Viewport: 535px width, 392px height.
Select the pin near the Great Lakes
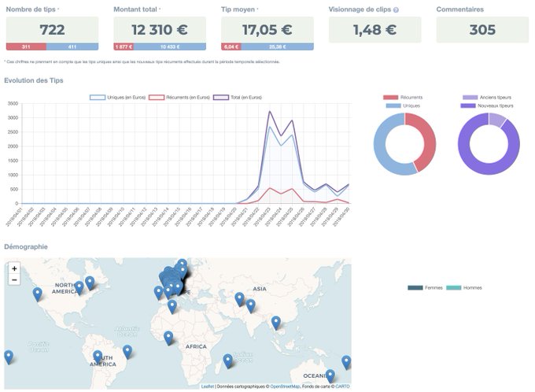point(79,288)
